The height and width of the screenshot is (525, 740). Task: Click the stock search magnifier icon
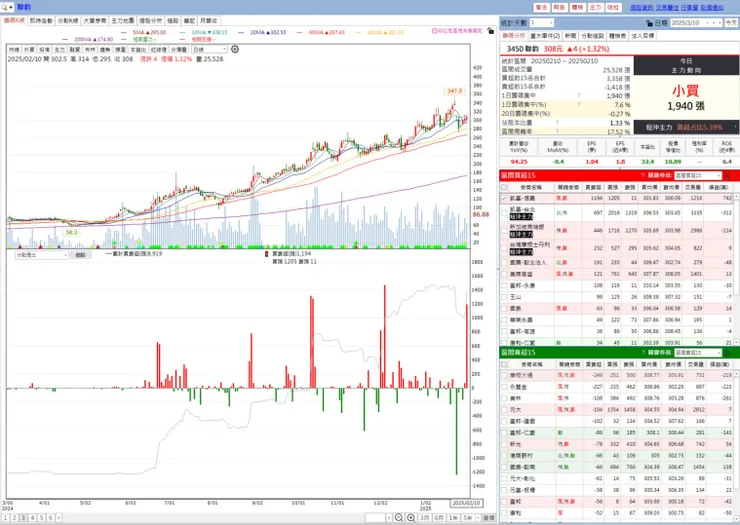pyautogui.click(x=4, y=7)
